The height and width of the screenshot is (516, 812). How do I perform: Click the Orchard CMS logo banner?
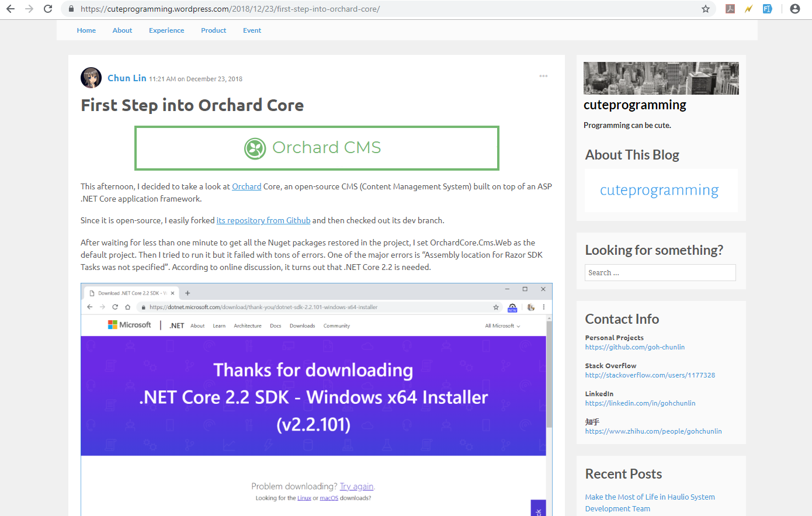click(317, 148)
